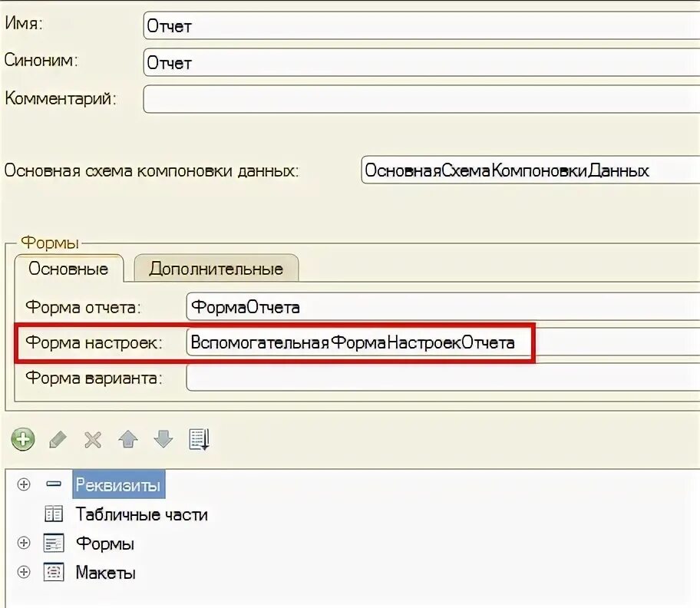
Task: Click the Синоним: label
Action: pyautogui.click(x=41, y=60)
